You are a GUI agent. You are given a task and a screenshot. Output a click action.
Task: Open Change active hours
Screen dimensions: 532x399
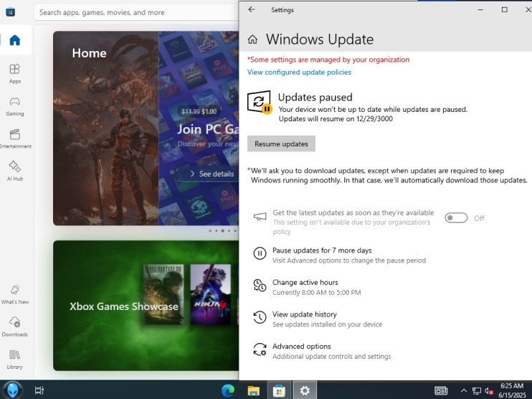coord(305,282)
